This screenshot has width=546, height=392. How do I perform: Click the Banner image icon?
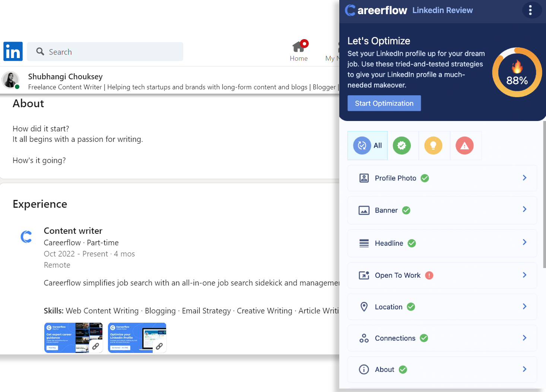click(x=364, y=210)
